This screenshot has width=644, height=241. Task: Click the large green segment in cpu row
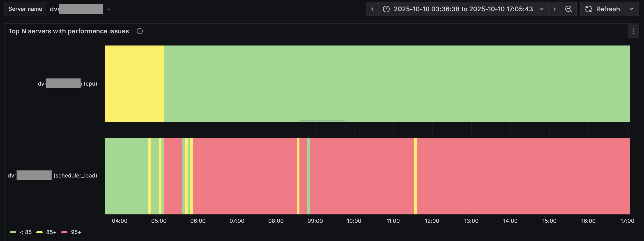click(397, 84)
